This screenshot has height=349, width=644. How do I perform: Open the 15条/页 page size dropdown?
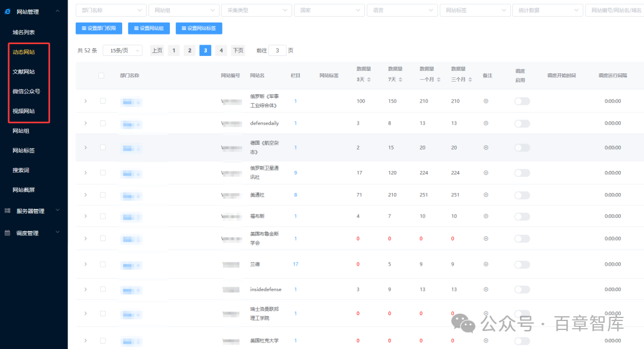point(122,51)
